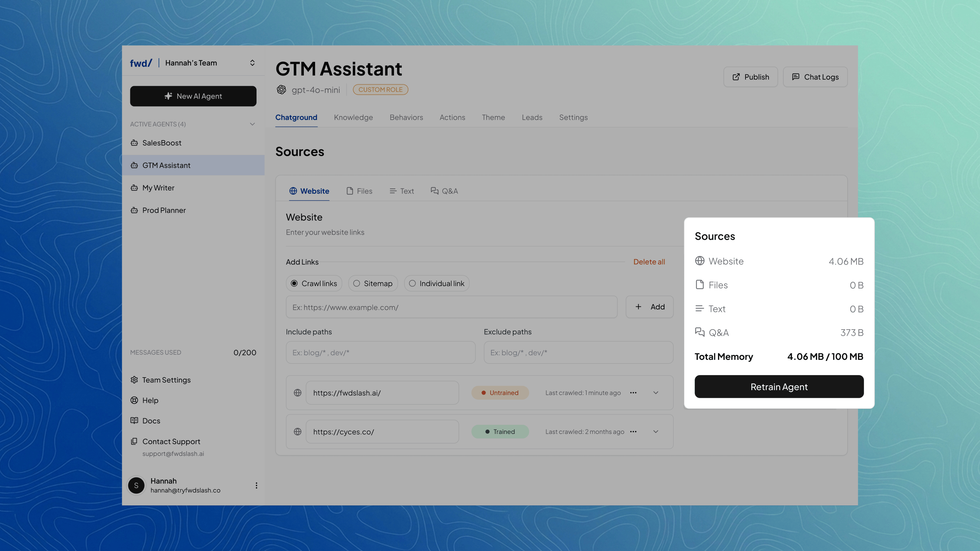Click the SalesBoost robot icon
This screenshot has width=980, height=551.
point(134,143)
